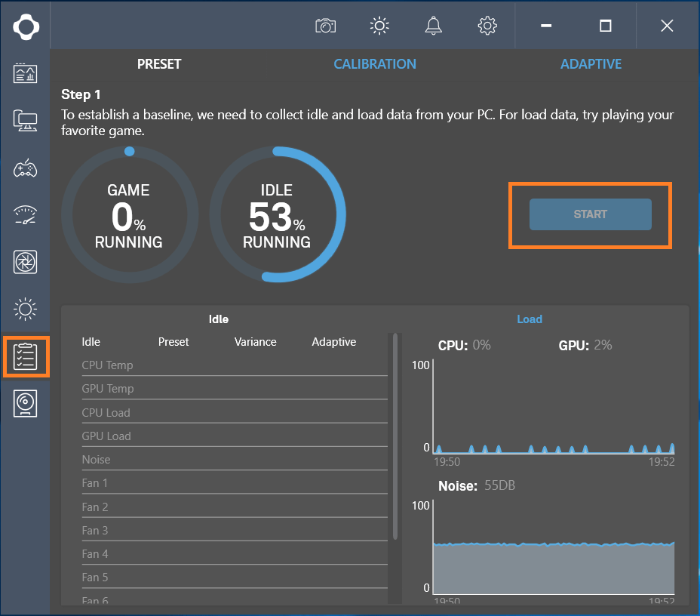Open notifications via the bell icon
700x616 pixels.
[433, 26]
